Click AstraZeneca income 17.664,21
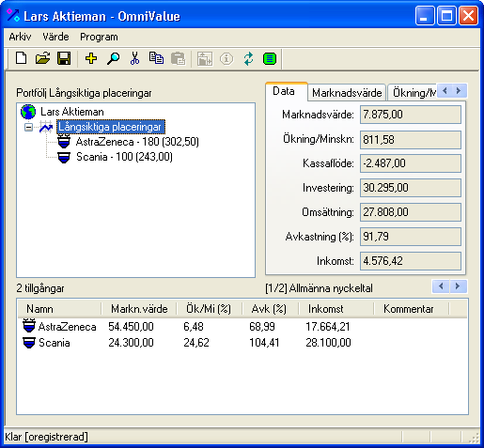 (x=328, y=327)
